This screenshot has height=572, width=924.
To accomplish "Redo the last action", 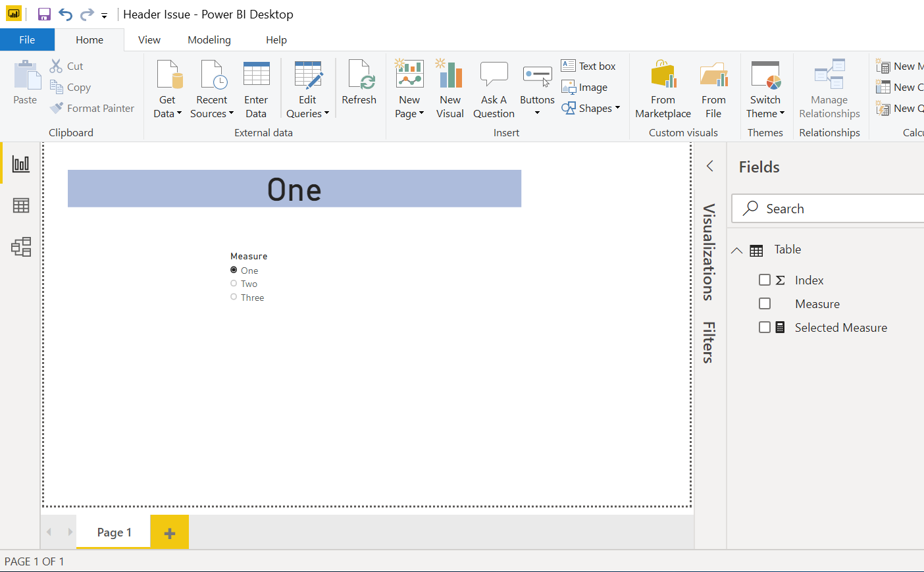I will tap(87, 14).
